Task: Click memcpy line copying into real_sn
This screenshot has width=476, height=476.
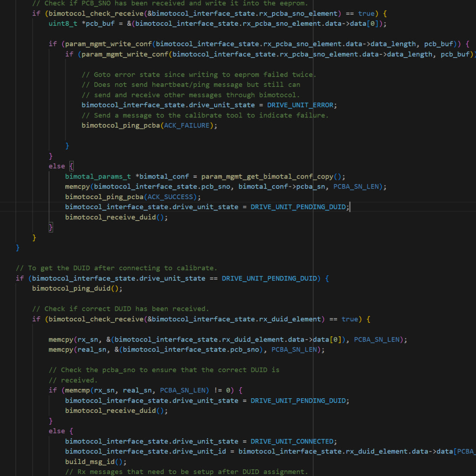Action: click(186, 349)
